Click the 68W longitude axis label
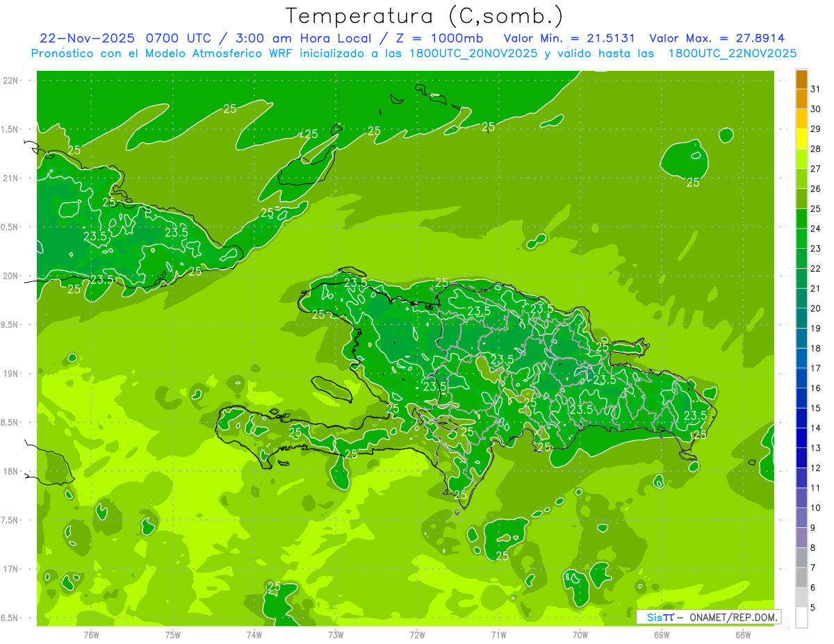The image size is (834, 644). pos(743,635)
